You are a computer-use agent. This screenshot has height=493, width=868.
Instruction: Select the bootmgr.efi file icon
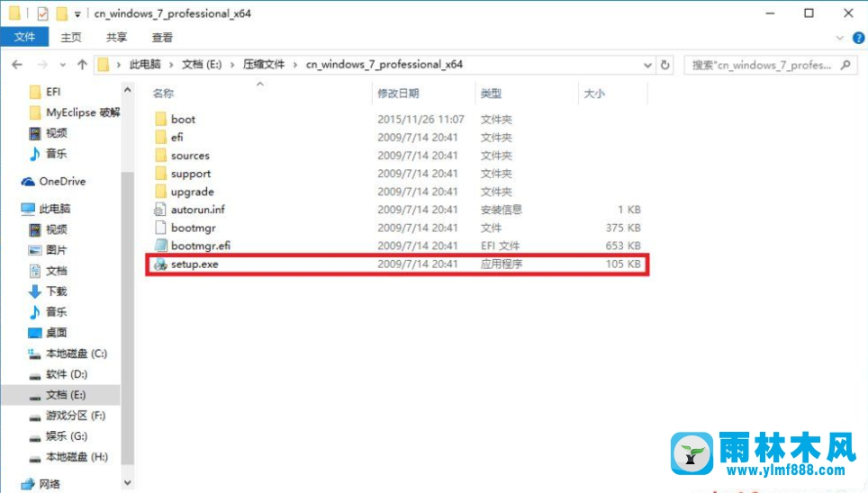pyautogui.click(x=160, y=246)
